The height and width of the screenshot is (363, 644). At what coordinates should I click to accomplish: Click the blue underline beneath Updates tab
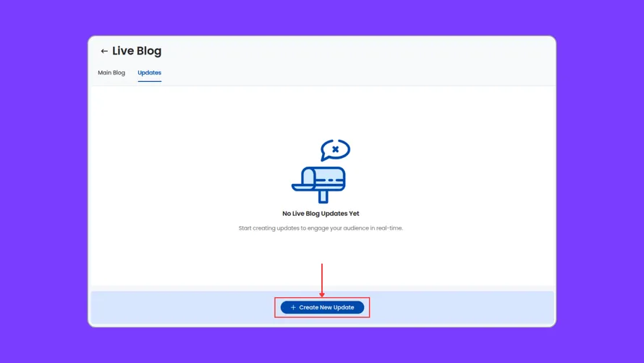coord(149,81)
